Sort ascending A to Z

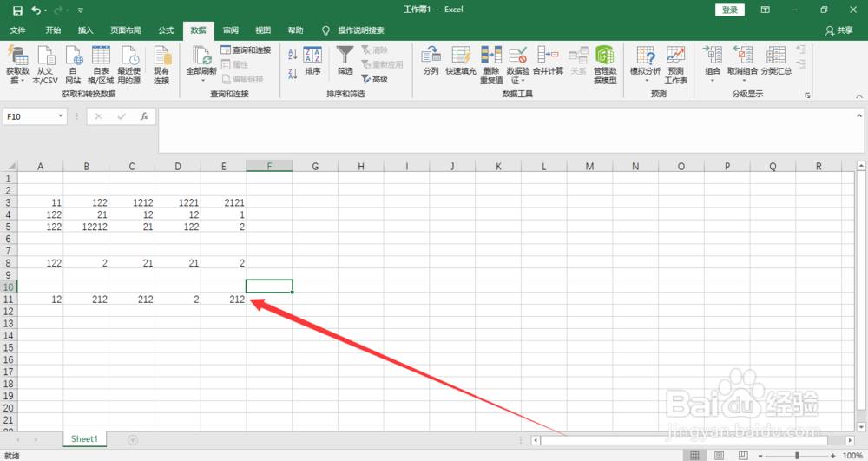pyautogui.click(x=293, y=54)
